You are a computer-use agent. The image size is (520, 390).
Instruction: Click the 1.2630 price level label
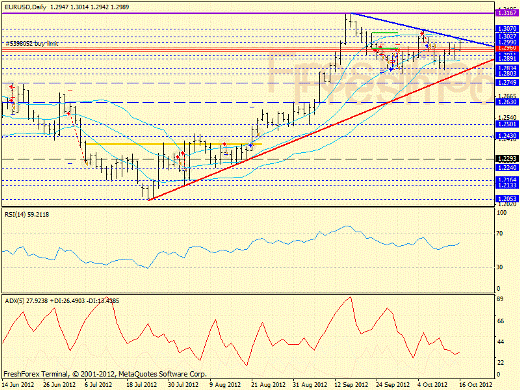click(507, 102)
